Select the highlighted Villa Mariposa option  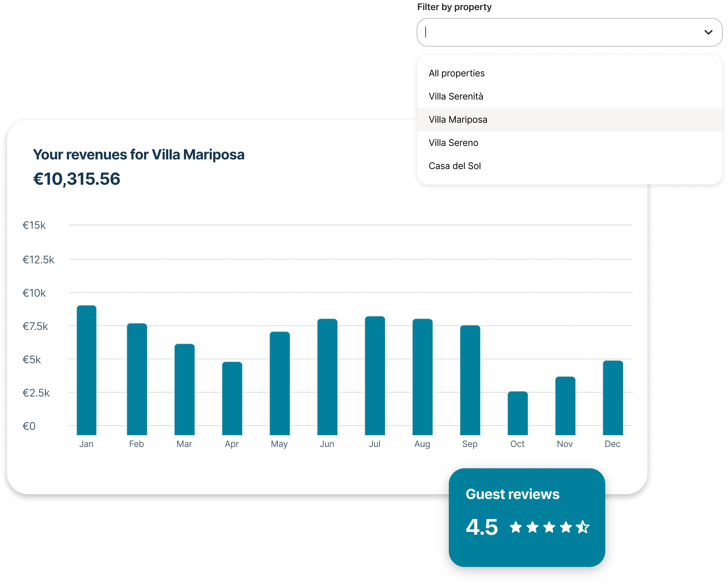458,119
